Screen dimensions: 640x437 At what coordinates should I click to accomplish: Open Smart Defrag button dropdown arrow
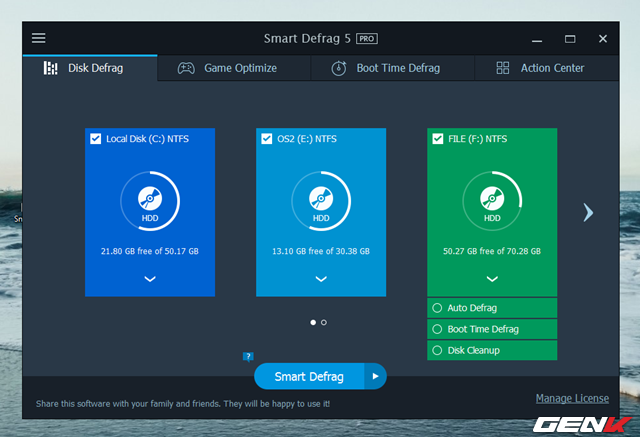[x=376, y=376]
